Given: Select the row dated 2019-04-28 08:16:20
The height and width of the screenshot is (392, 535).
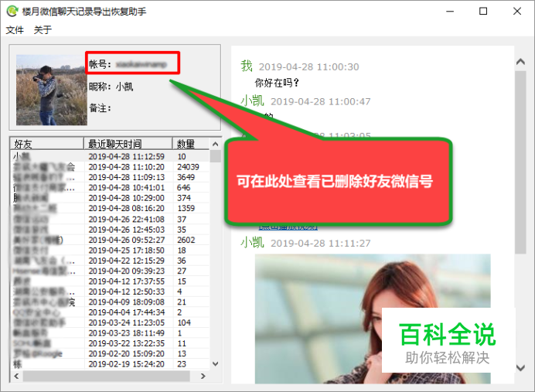Looking at the screenshot, I should point(110,208).
